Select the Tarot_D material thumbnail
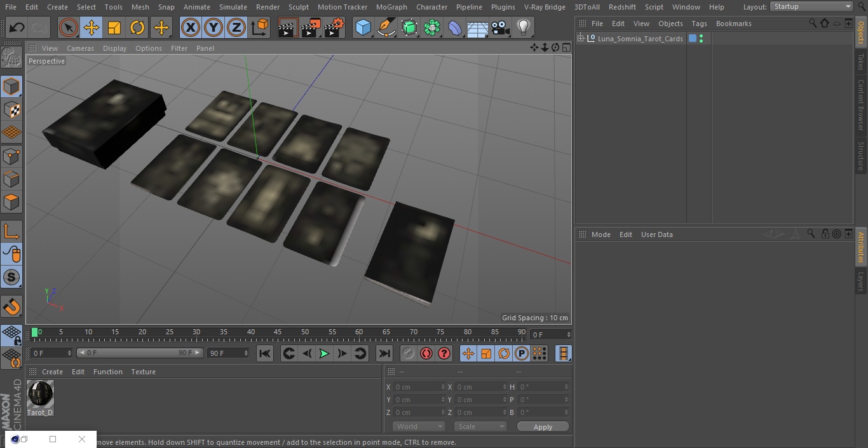The image size is (868, 448). (40, 394)
